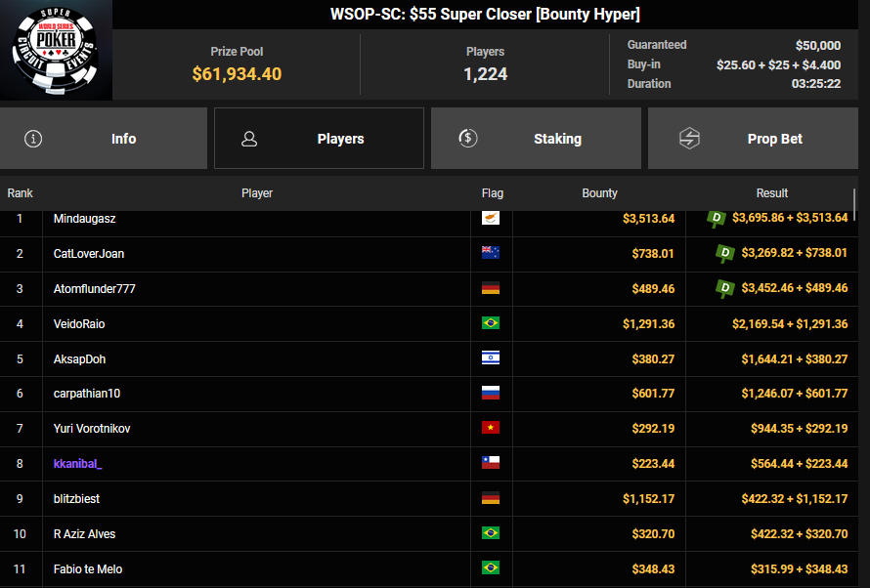Open the Info tab
Screen dimensions: 870x588
point(104,139)
